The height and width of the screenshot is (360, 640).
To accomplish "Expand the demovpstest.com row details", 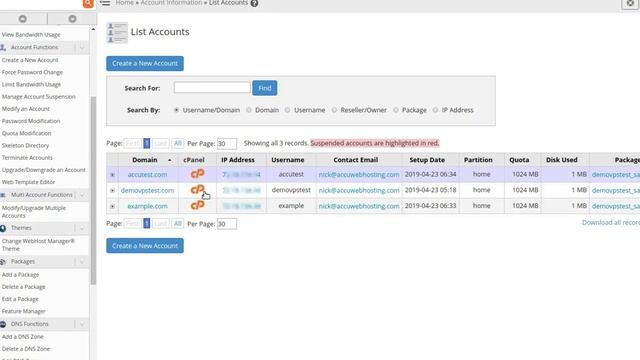I will pos(112,191).
